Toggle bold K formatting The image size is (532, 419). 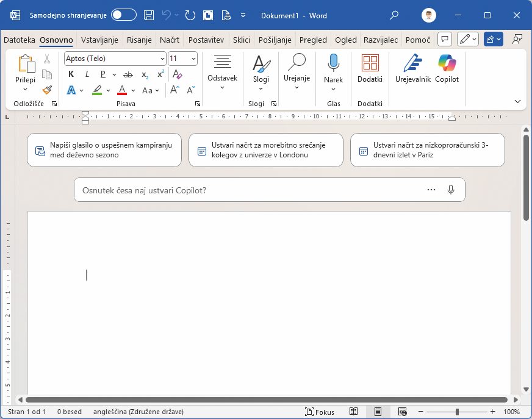(x=71, y=74)
